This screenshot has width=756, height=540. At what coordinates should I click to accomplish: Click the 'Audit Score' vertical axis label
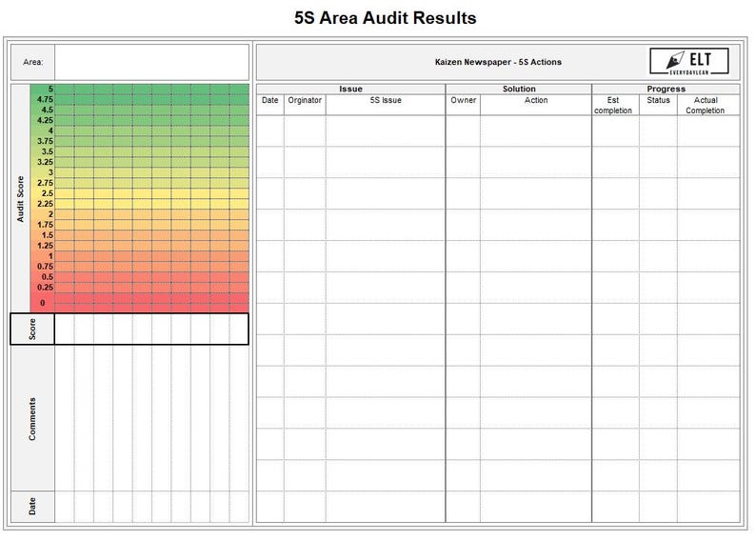click(x=20, y=199)
